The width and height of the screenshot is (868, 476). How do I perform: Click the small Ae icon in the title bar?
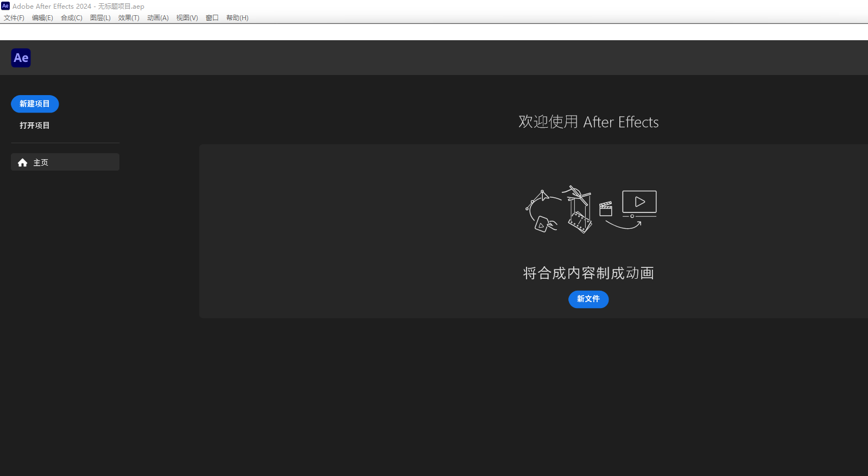click(x=5, y=6)
